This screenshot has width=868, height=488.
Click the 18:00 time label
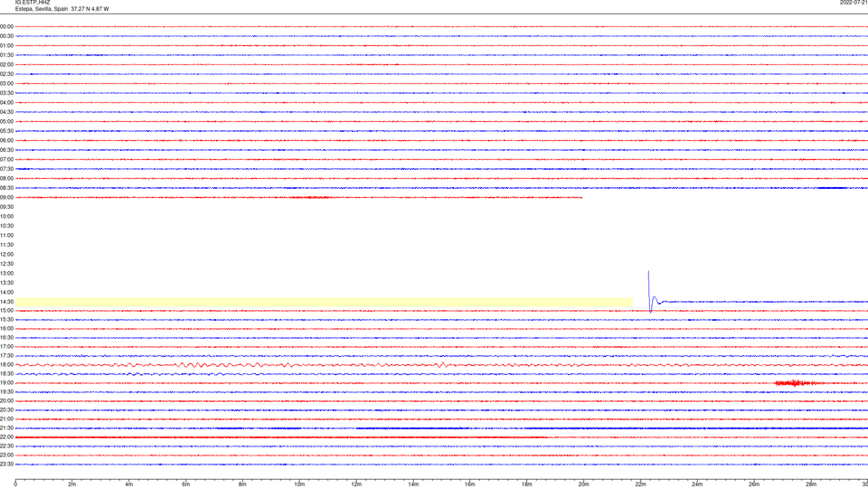pos(6,364)
